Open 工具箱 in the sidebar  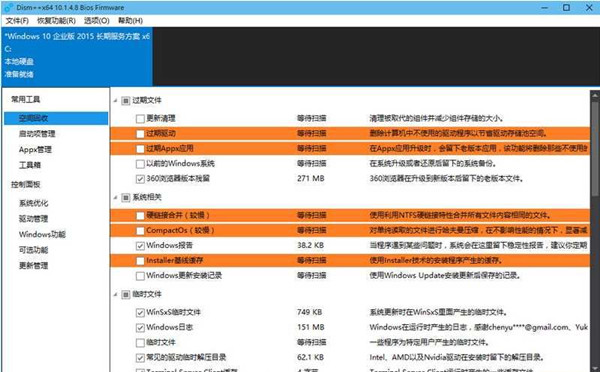[x=30, y=165]
